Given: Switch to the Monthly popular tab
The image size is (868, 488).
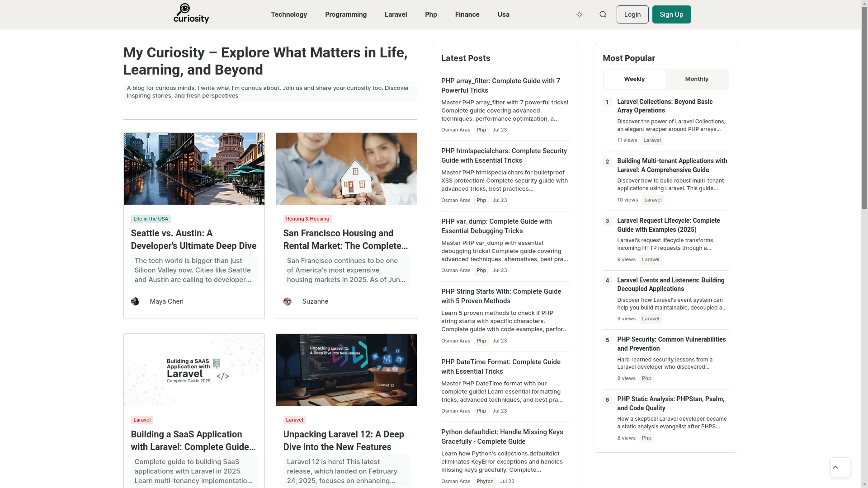Looking at the screenshot, I should point(696,79).
